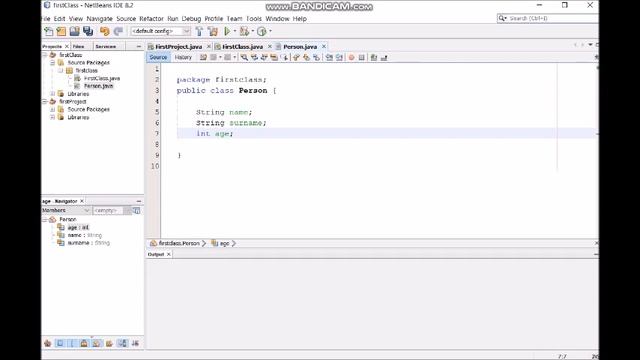Click Find Next Occurrence editor icon
Screen dimensions: 640x360
[264, 58]
